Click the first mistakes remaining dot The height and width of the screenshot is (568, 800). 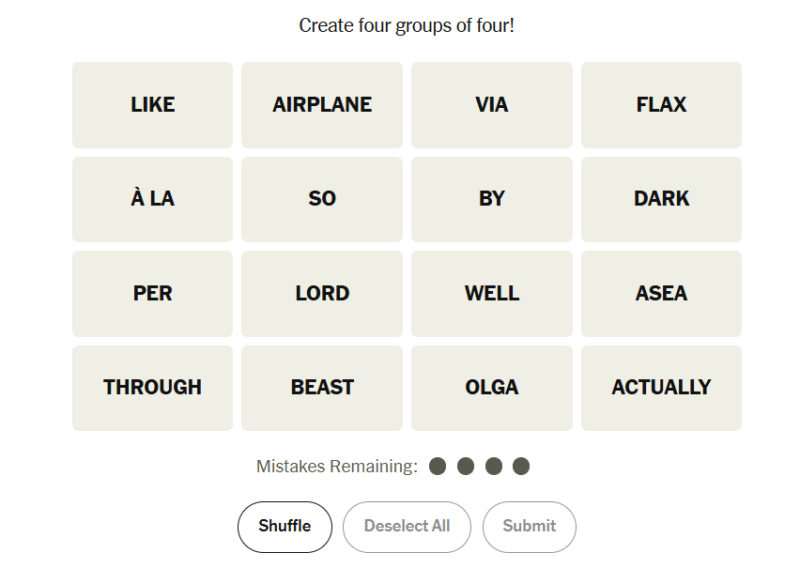point(438,466)
